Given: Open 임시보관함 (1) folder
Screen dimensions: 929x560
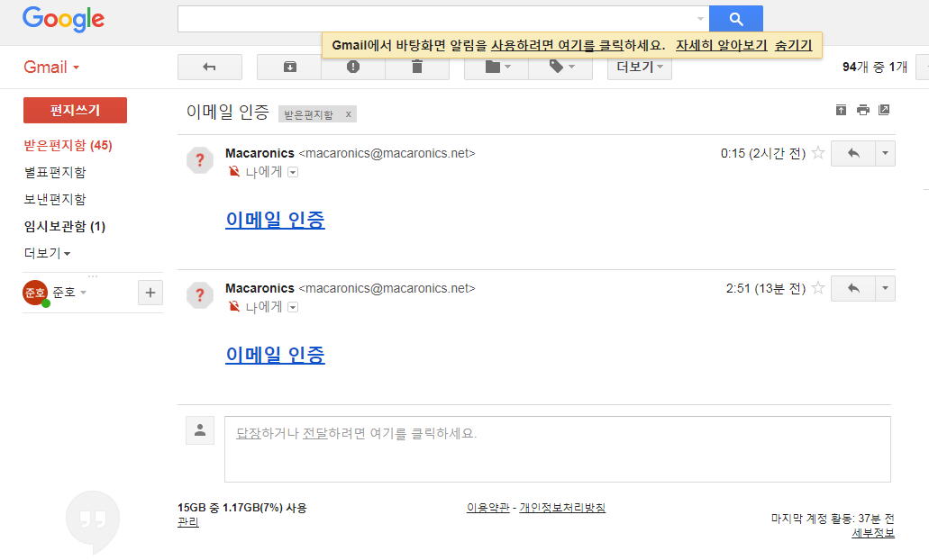Looking at the screenshot, I should 65,226.
